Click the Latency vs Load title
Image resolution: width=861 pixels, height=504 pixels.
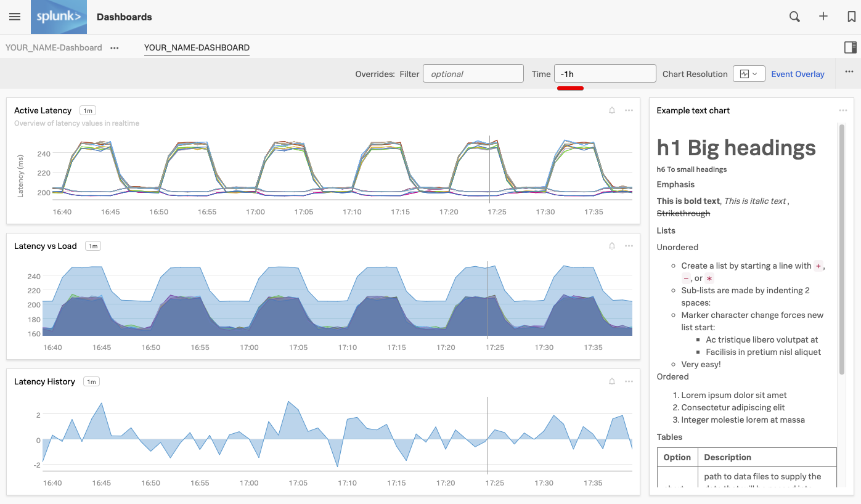coord(46,246)
